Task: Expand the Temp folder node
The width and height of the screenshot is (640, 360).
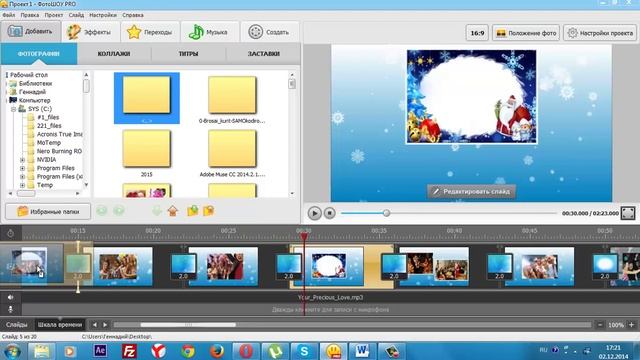Action: point(22,185)
